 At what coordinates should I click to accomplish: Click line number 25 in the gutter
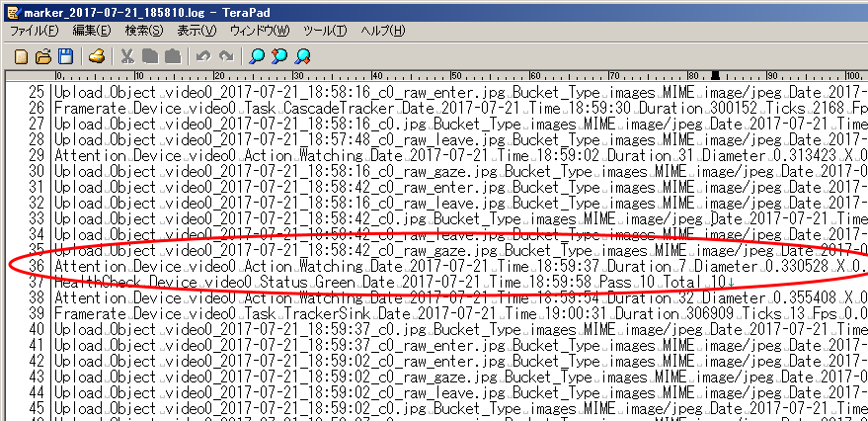37,92
